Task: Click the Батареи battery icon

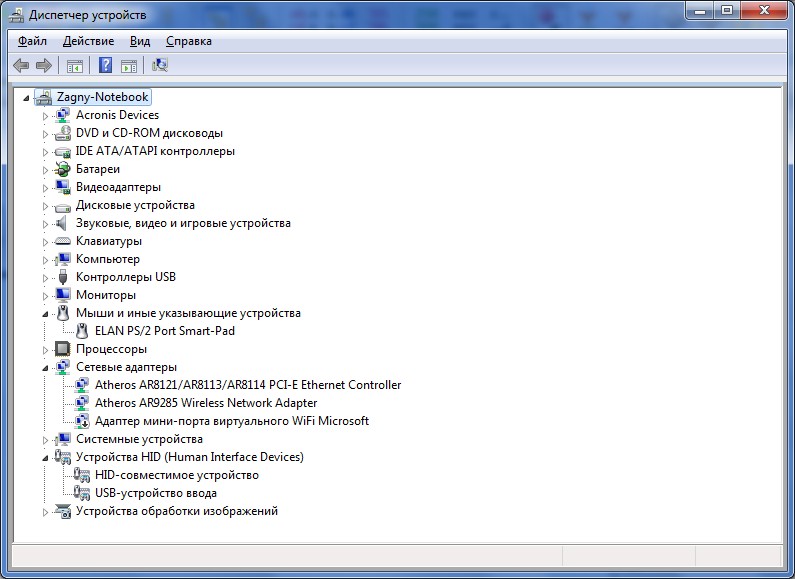Action: point(62,169)
